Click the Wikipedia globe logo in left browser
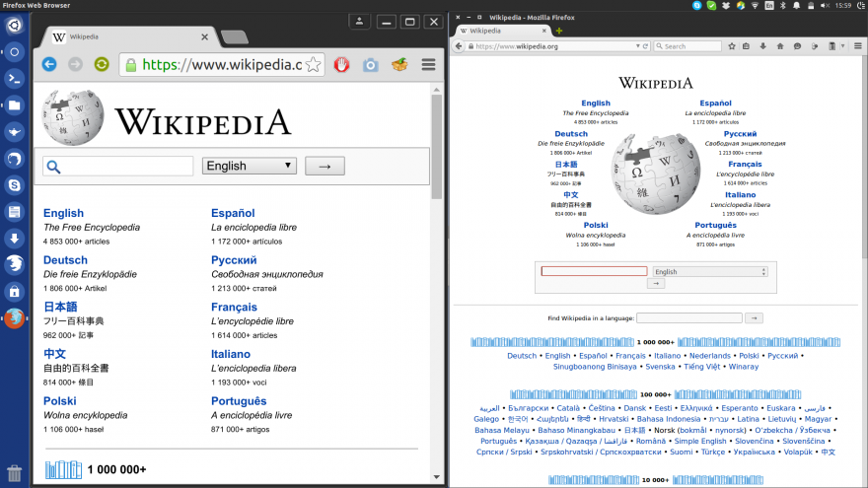This screenshot has height=488, width=868. 73,117
